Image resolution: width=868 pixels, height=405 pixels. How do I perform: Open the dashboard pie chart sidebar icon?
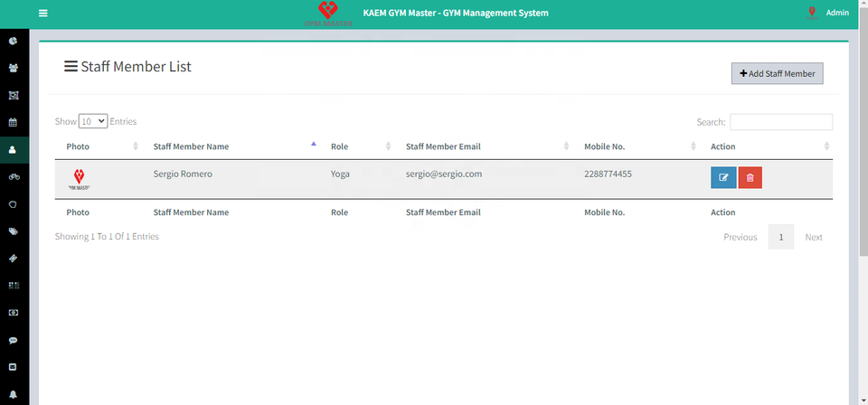point(14,41)
